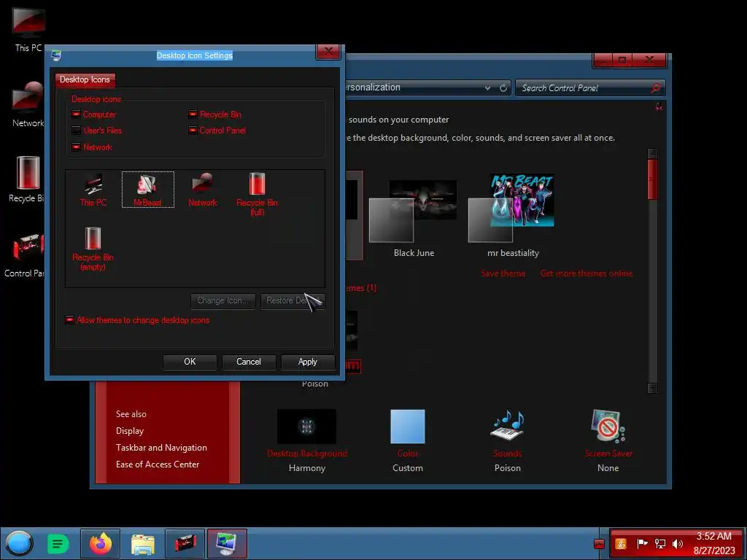Open Screen Saver settings icon
The image size is (747, 560).
pyautogui.click(x=608, y=426)
